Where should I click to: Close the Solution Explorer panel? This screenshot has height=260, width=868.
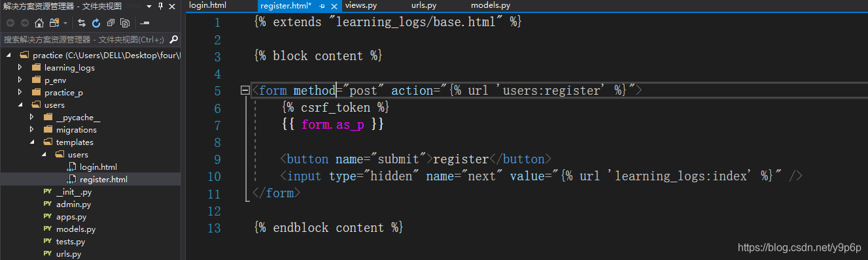pyautogui.click(x=172, y=6)
